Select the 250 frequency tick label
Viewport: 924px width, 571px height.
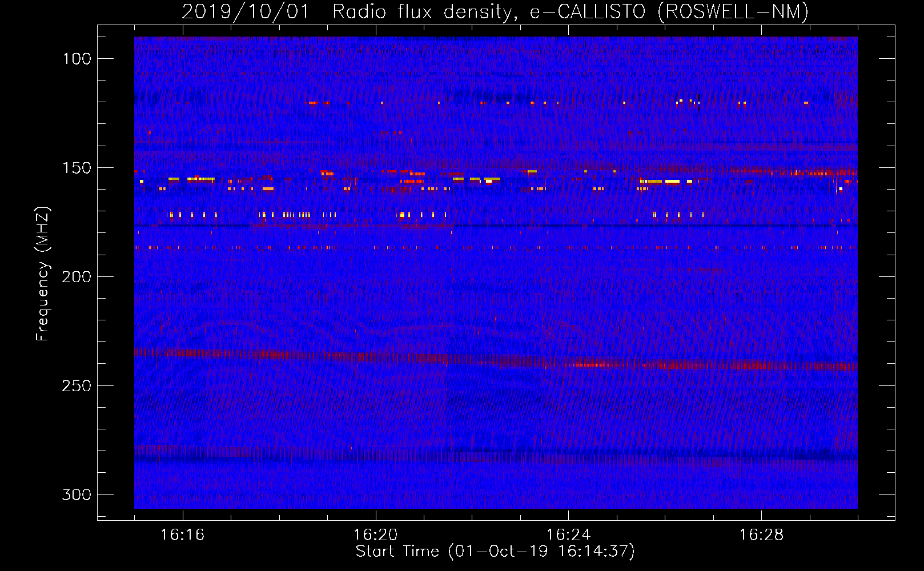77,386
